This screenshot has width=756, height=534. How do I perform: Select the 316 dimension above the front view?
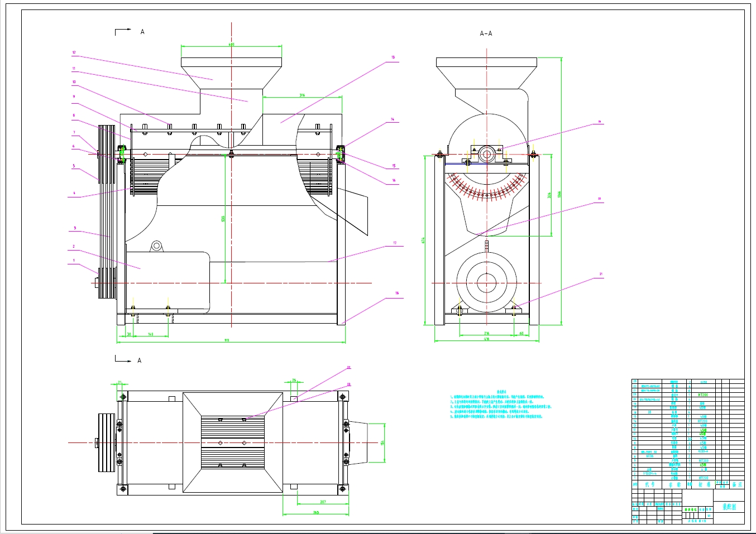coord(302,95)
